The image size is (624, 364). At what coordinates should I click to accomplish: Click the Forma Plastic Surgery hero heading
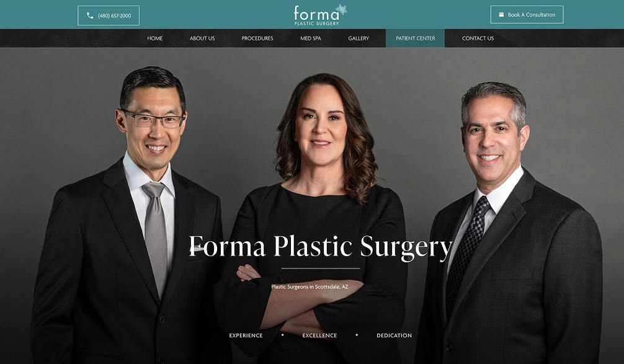point(320,247)
